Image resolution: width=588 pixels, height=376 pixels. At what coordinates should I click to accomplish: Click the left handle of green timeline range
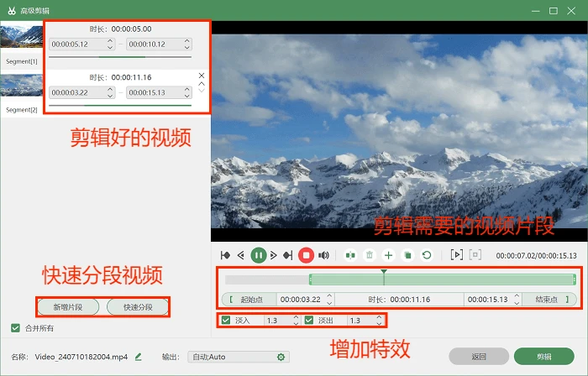311,279
